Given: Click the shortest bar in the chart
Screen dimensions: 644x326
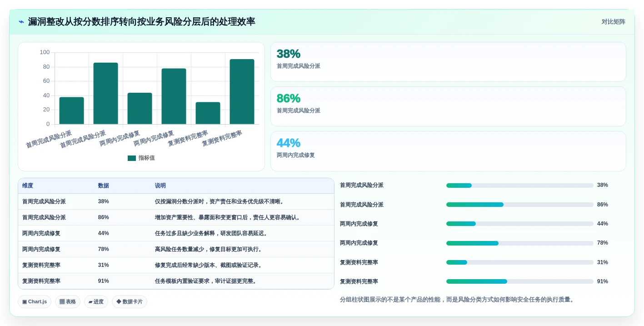Looking at the screenshot, I should 208,113.
